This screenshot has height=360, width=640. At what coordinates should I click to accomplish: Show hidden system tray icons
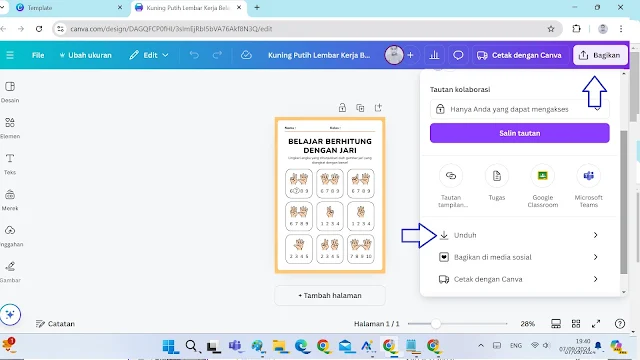point(481,346)
